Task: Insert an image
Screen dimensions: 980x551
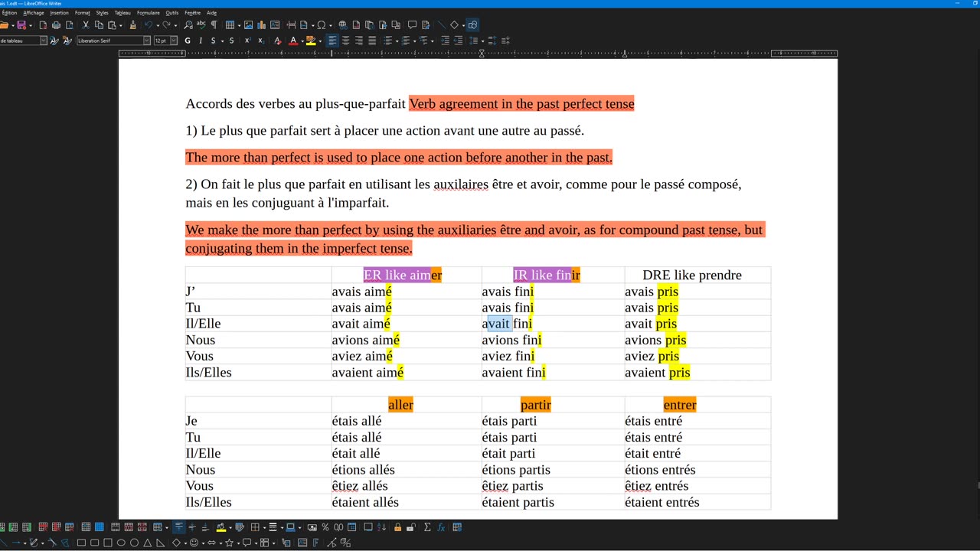Action: [248, 25]
